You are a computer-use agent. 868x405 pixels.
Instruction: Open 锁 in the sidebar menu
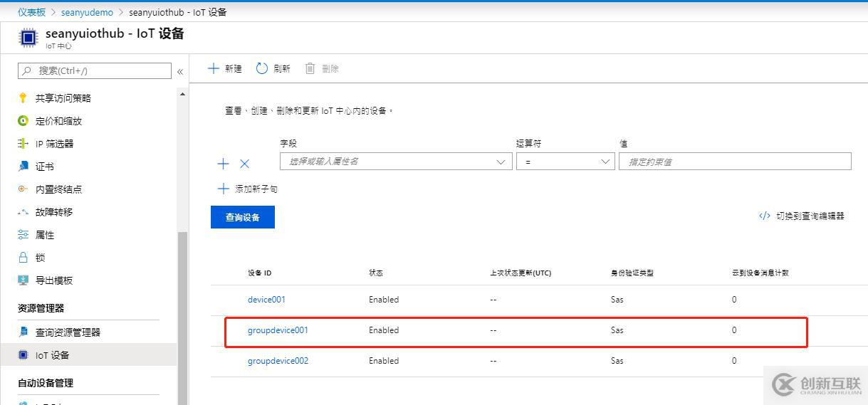click(x=40, y=258)
